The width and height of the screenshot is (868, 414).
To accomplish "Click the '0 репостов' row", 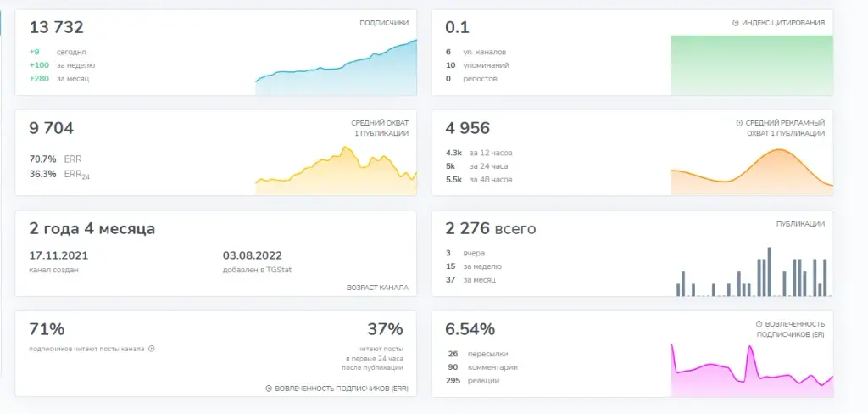I will (x=471, y=79).
